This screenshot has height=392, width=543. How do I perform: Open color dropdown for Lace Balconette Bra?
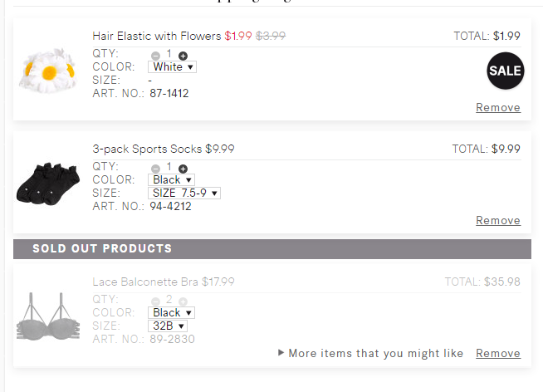pos(171,313)
